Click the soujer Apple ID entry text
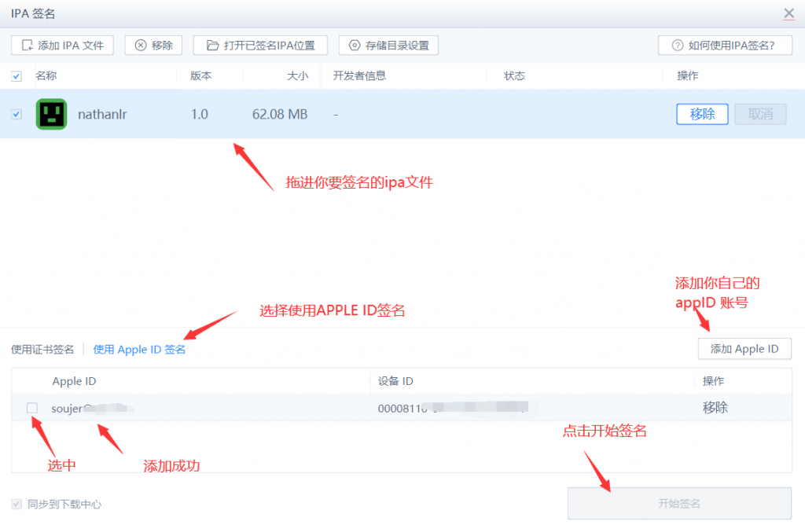 pos(93,409)
